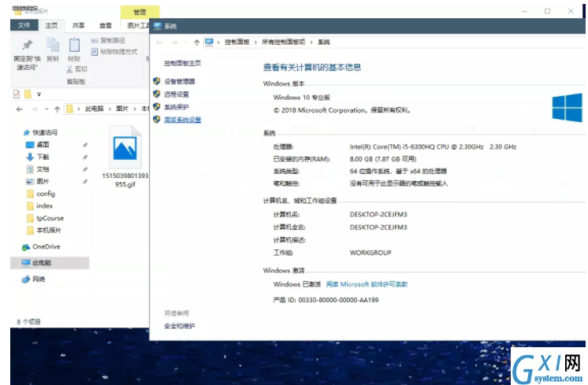Click 控制面板 breadcrumb in address bar
Image resolution: width=588 pixels, height=385 pixels.
[x=237, y=42]
